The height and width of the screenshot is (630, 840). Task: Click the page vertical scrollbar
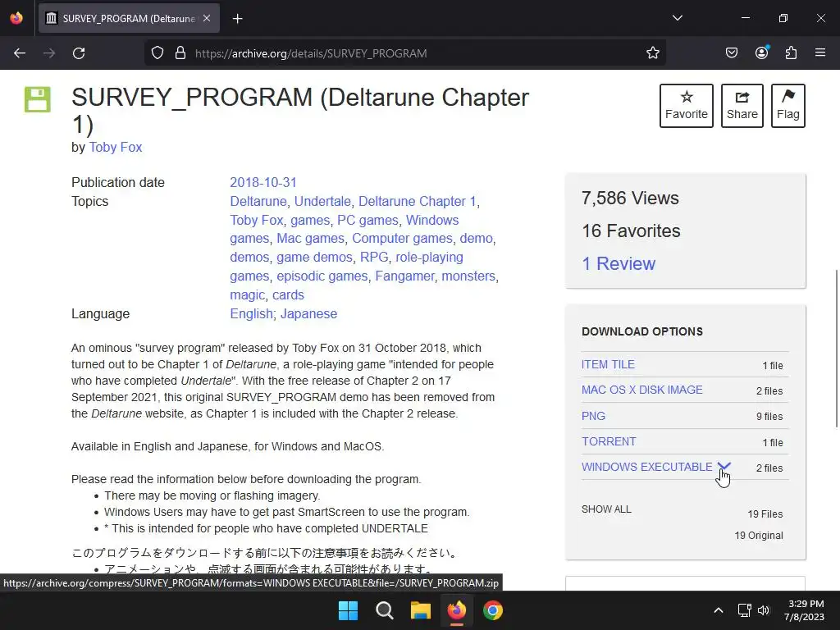(836, 348)
